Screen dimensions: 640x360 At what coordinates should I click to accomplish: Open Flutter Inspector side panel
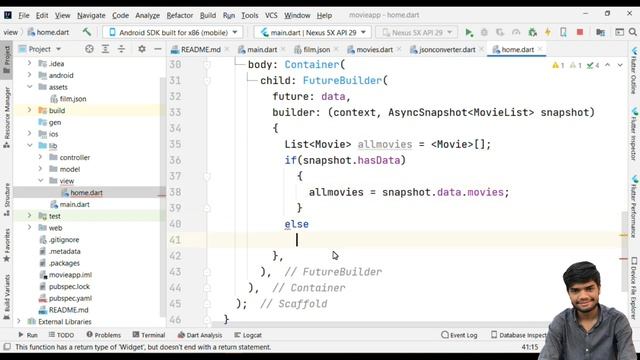(634, 134)
